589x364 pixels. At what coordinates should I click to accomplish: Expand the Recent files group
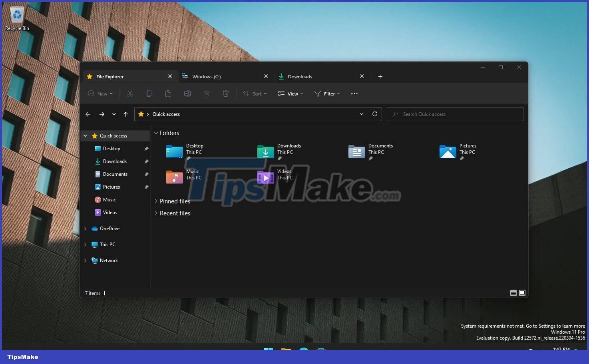point(156,213)
